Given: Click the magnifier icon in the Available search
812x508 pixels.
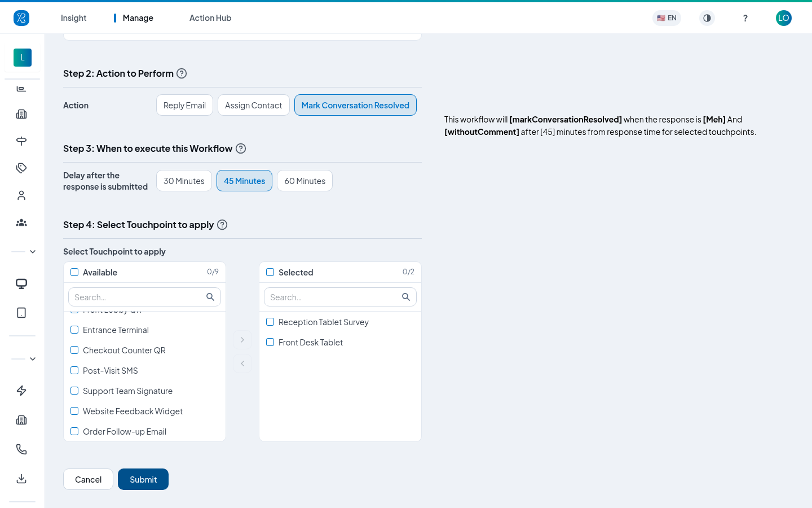Looking at the screenshot, I should coord(210,297).
